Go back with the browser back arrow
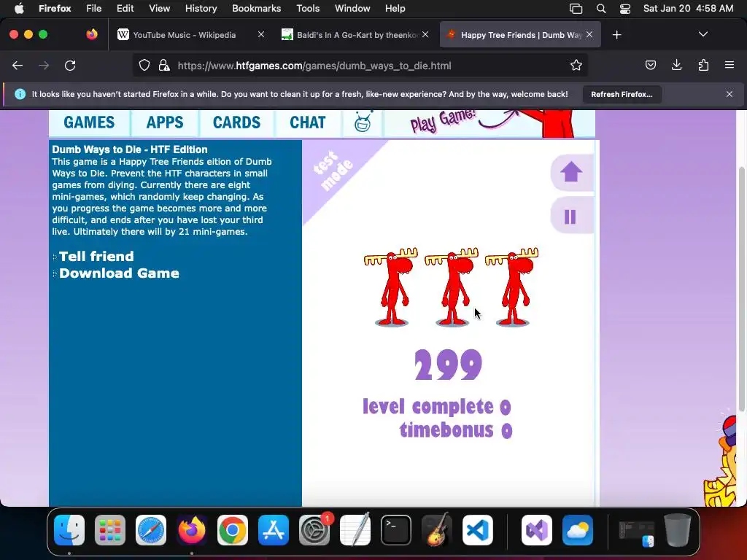This screenshot has width=747, height=560. [x=18, y=66]
